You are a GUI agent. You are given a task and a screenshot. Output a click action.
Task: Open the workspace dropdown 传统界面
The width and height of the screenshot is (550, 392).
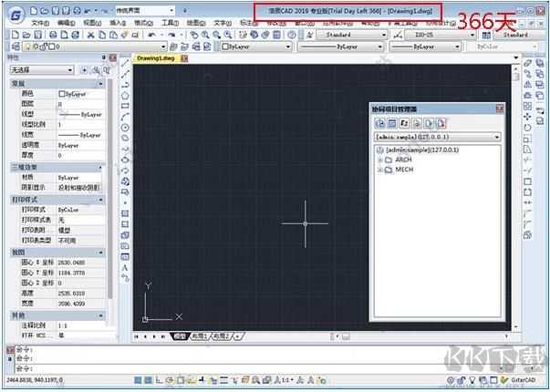click(145, 11)
